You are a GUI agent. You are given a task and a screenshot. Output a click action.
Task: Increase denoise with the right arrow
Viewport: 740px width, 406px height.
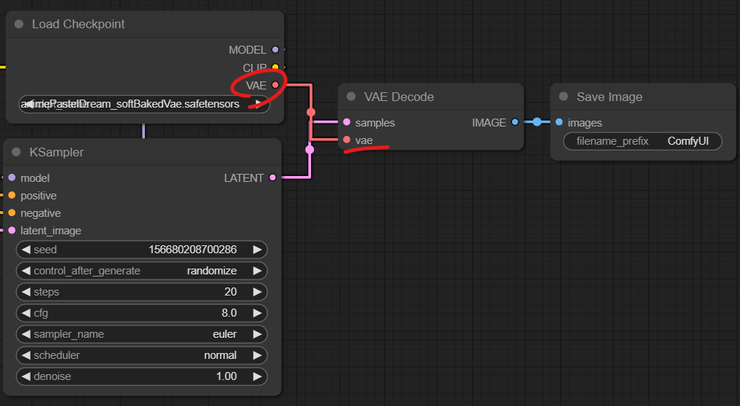click(x=257, y=376)
